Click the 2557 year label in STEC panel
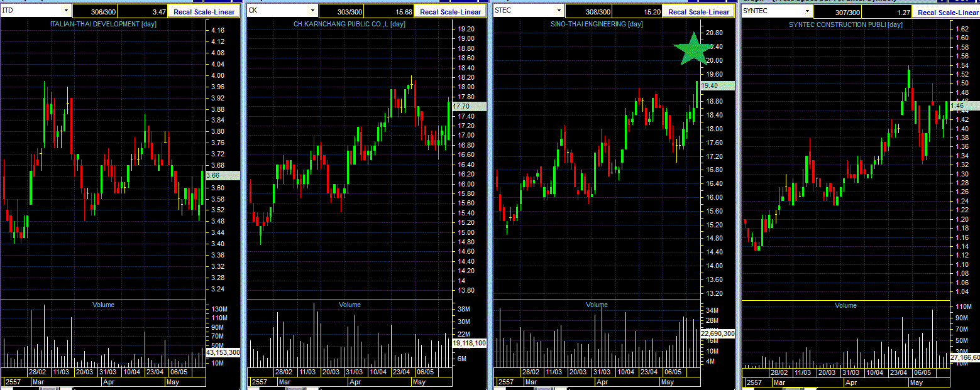This screenshot has height=390, width=980. tap(505, 382)
